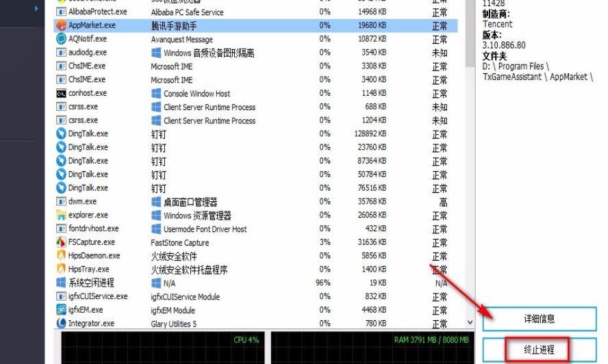The width and height of the screenshot is (608, 364).
Task: Click the FastStone Capture description
Action: (x=180, y=243)
